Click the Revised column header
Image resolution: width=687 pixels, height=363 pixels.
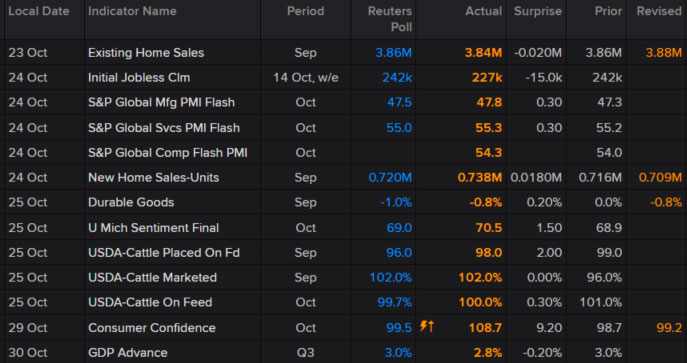[659, 11]
